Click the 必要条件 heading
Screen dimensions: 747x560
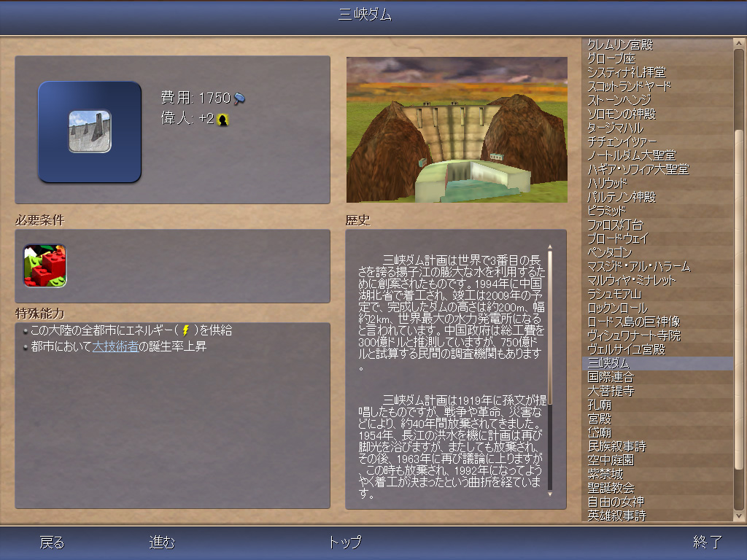[39, 220]
